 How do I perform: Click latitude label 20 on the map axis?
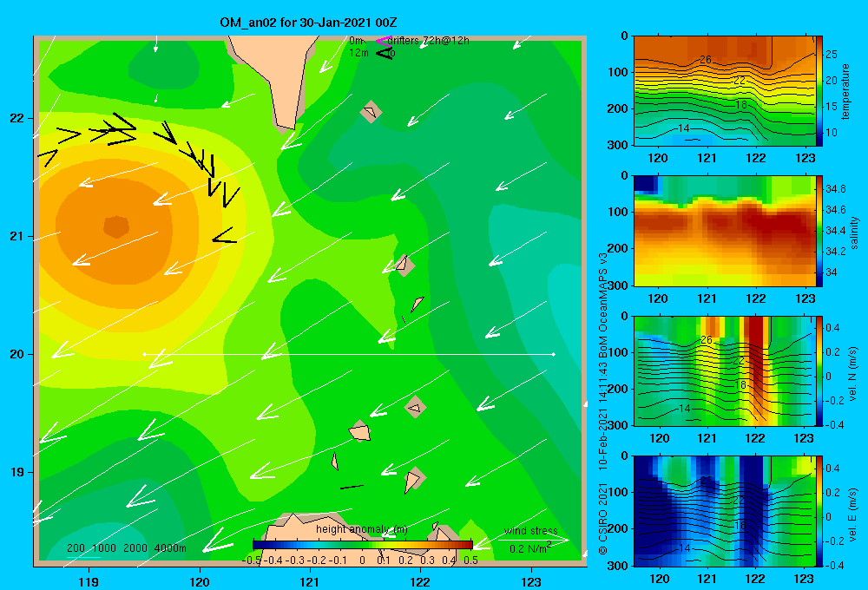point(16,354)
